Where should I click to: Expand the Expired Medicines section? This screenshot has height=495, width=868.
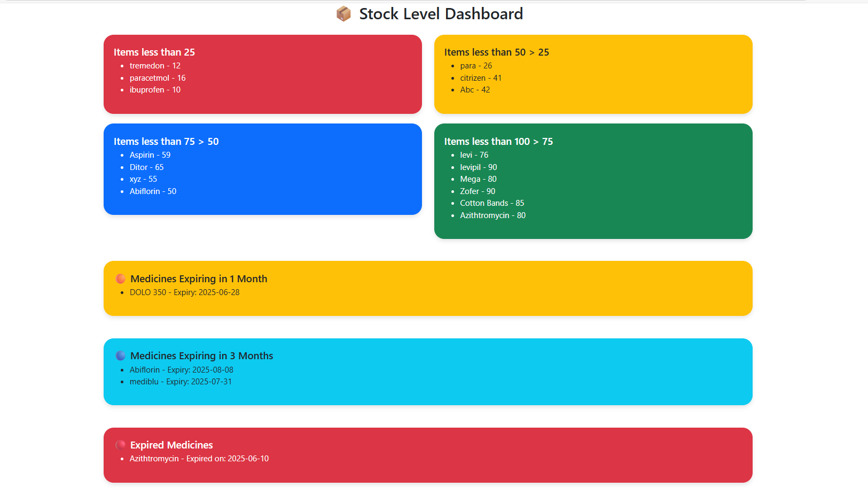[427, 455]
